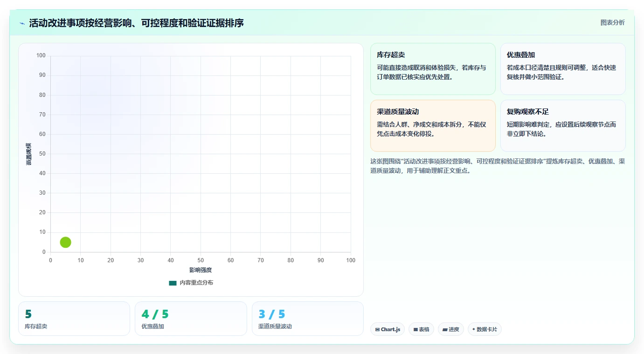This screenshot has width=644, height=354.
Task: Click the lightning icon beside the title
Action: pos(22,23)
